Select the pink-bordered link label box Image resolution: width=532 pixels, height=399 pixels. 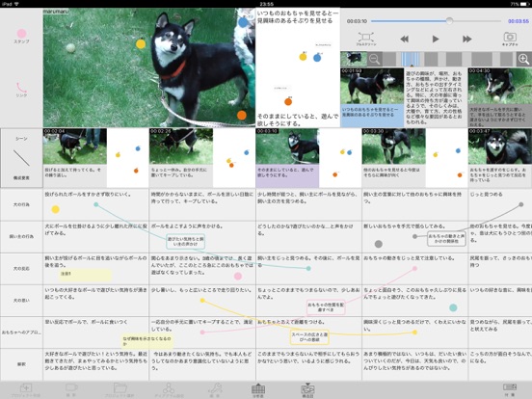(326, 307)
